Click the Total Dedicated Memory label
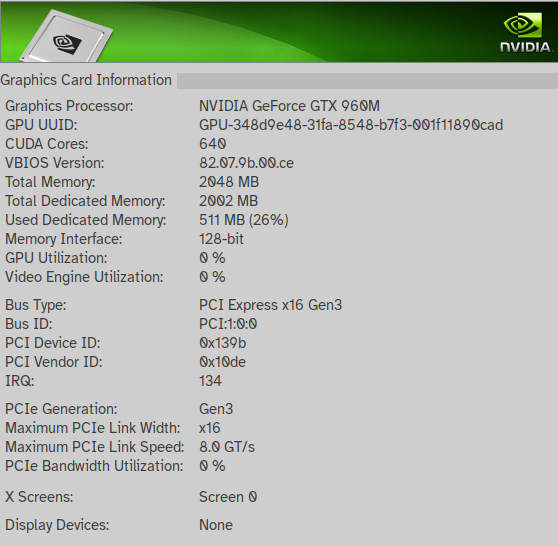Image resolution: width=558 pixels, height=546 pixels. pyautogui.click(x=85, y=201)
